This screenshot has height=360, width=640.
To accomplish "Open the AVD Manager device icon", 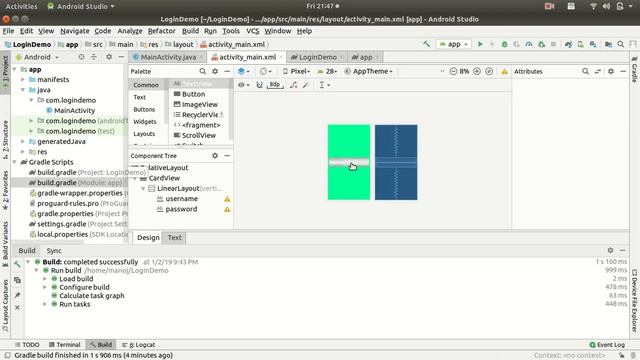I will [580, 44].
